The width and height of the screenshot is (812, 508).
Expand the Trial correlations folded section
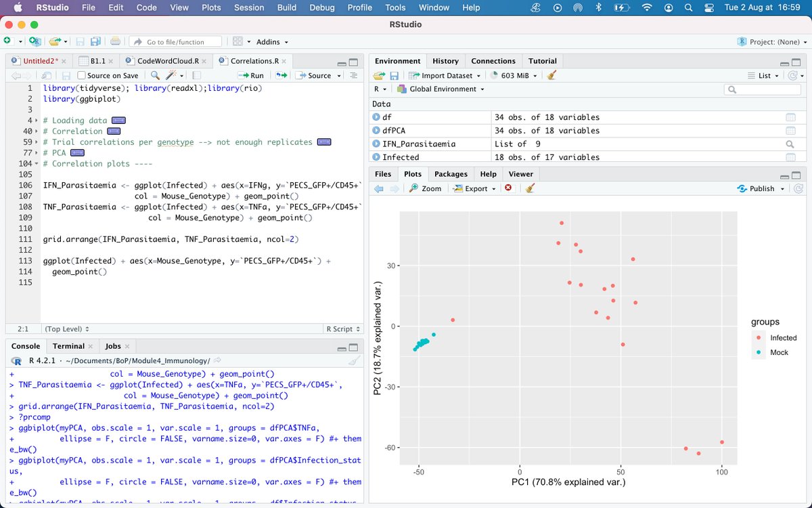coord(324,142)
